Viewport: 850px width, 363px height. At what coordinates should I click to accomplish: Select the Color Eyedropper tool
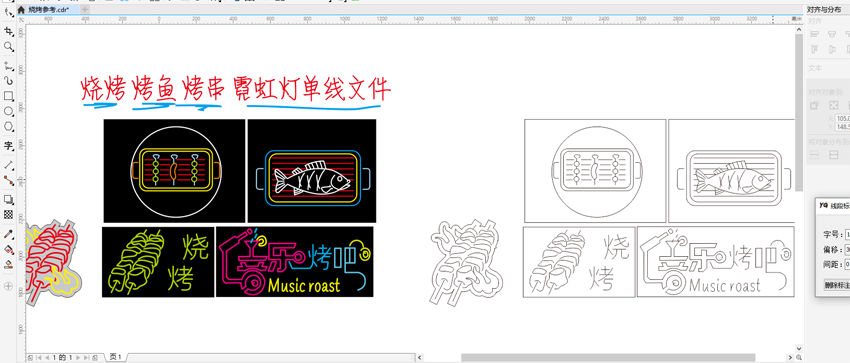[9, 234]
